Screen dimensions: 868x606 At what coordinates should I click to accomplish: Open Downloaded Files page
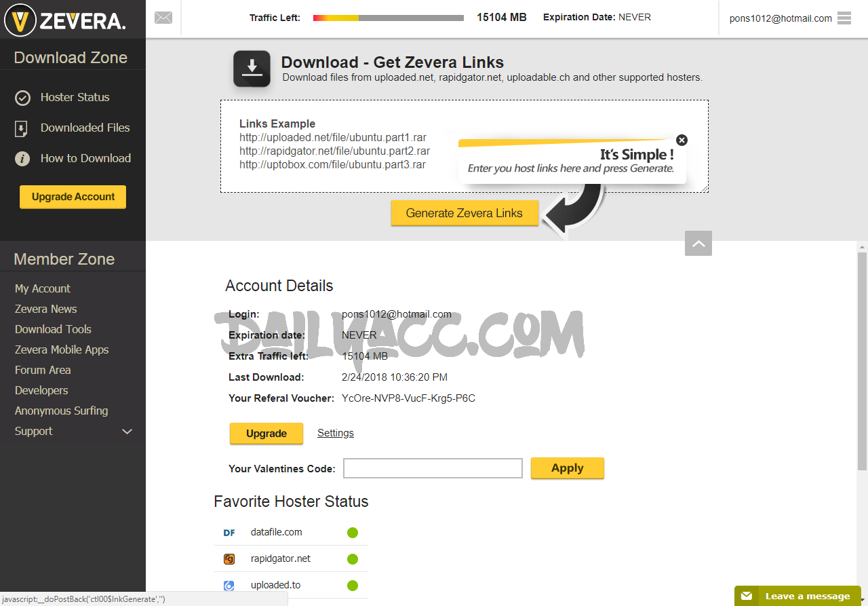pyautogui.click(x=85, y=128)
